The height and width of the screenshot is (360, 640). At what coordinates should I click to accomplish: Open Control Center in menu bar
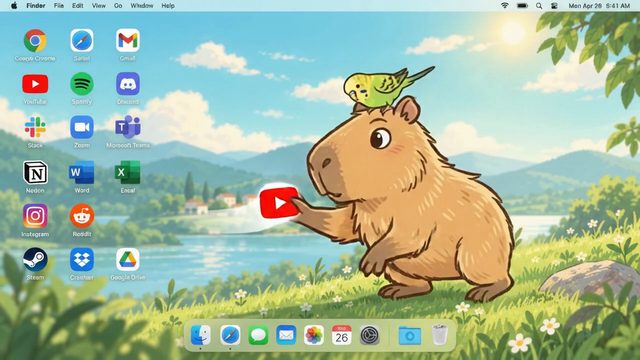pos(554,6)
